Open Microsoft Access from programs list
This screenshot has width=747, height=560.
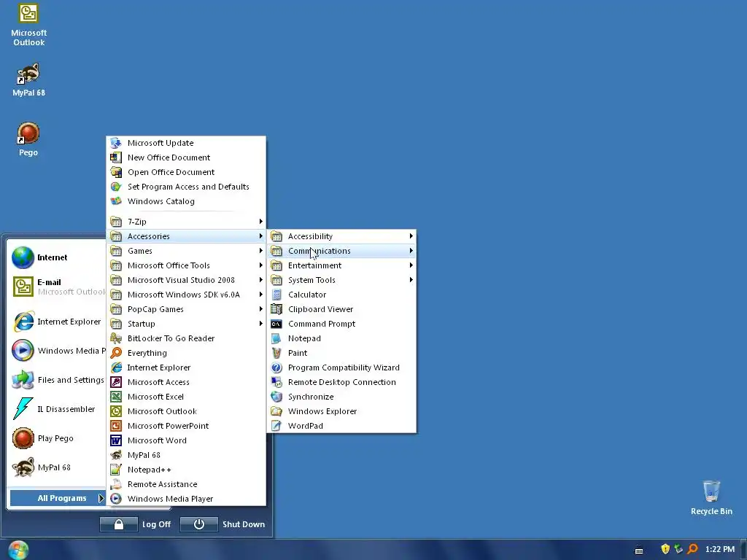click(x=186, y=382)
